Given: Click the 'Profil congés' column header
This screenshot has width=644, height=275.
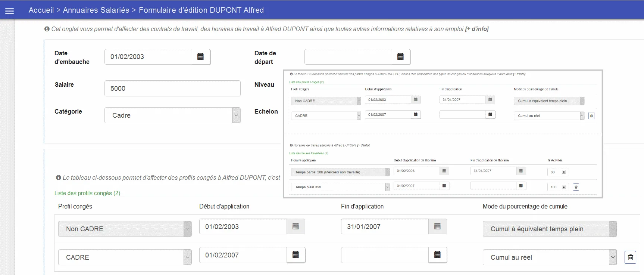Looking at the screenshot, I should (75, 206).
